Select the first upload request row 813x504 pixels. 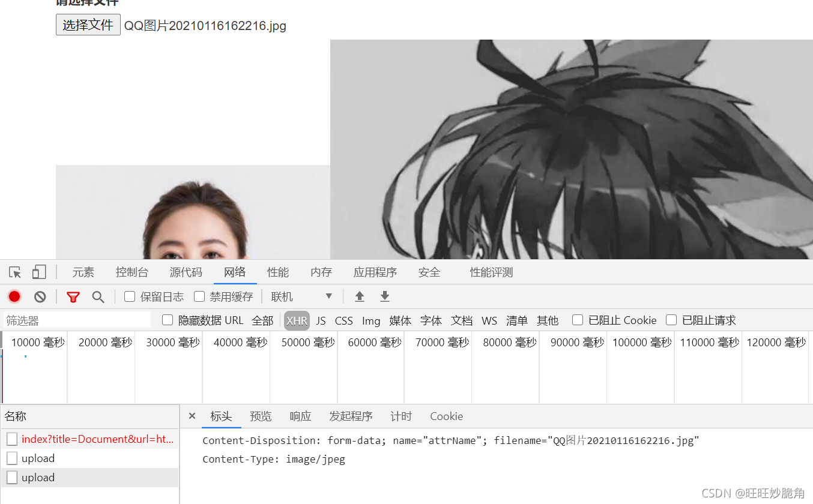(x=89, y=458)
